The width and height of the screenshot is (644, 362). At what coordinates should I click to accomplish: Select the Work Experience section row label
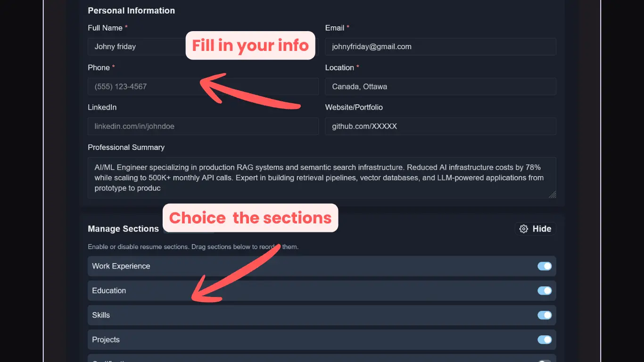click(121, 266)
